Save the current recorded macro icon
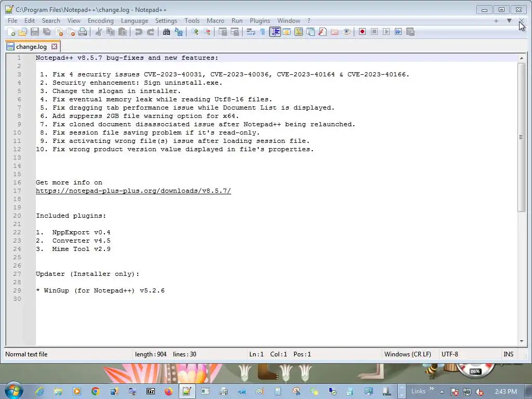This screenshot has height=399, width=532. click(x=410, y=32)
